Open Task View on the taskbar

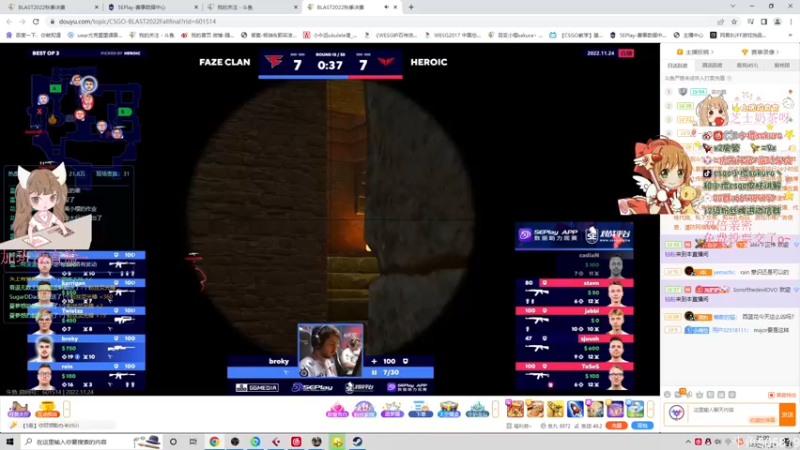[x=193, y=441]
